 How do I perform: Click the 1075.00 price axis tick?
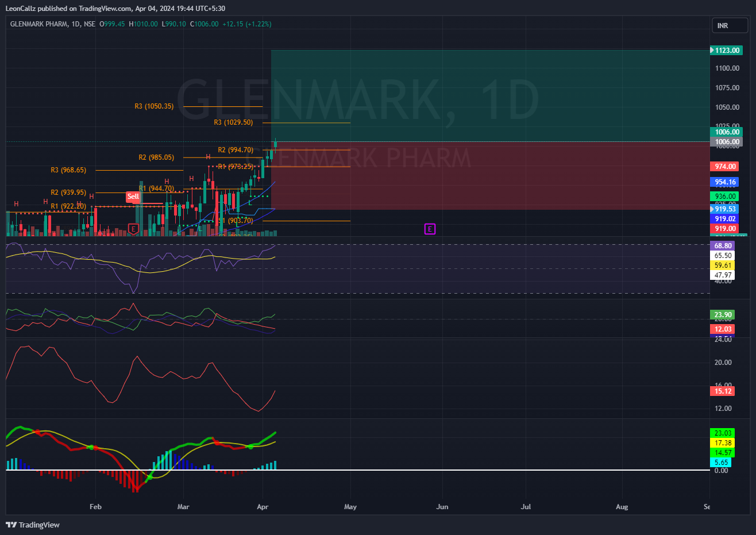pyautogui.click(x=727, y=88)
